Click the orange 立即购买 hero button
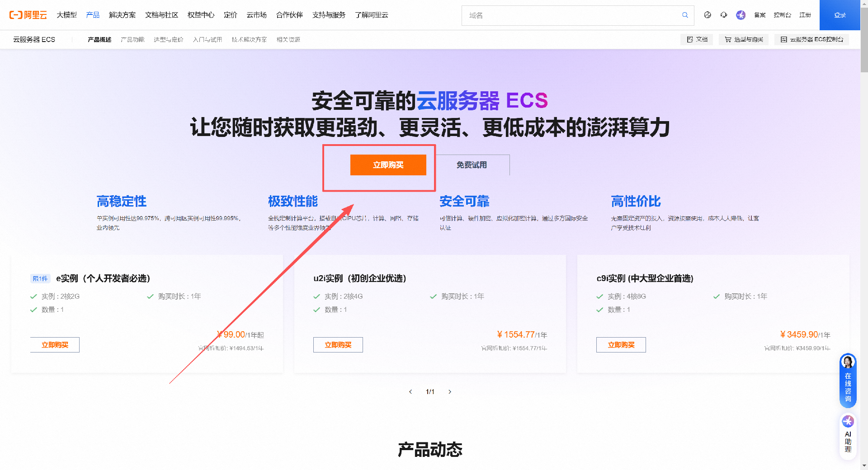 pyautogui.click(x=388, y=165)
